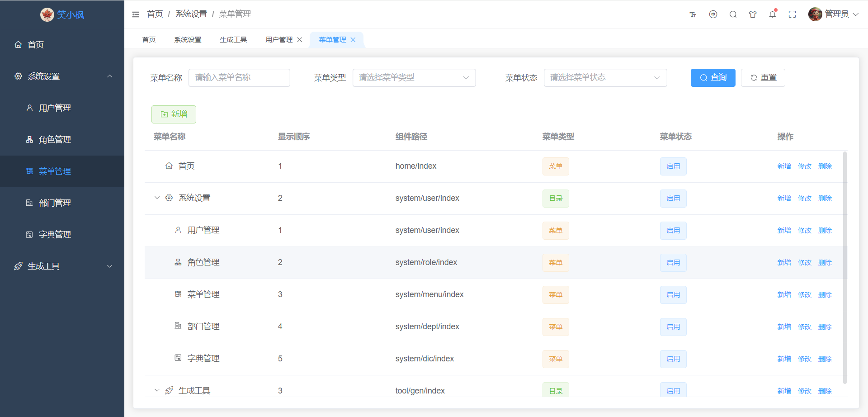Click the 查询 search button
This screenshot has width=868, height=417.
(713, 78)
